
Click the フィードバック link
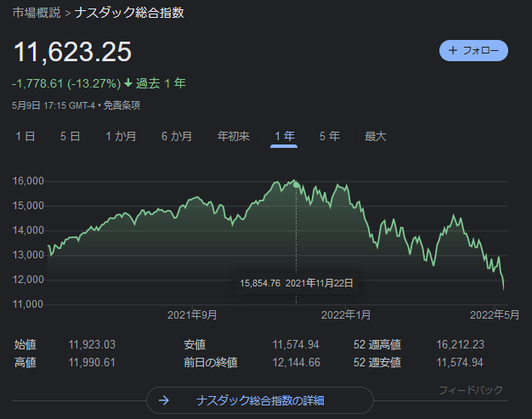471,390
